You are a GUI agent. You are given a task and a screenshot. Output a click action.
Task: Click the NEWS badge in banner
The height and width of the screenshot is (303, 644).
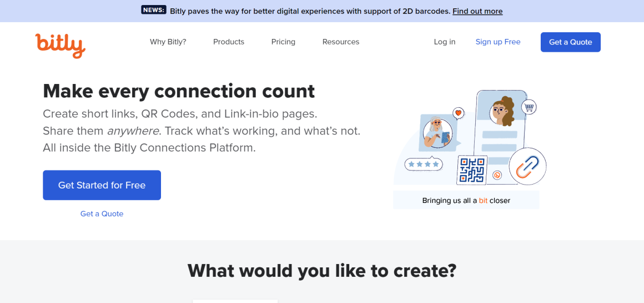[x=154, y=10]
